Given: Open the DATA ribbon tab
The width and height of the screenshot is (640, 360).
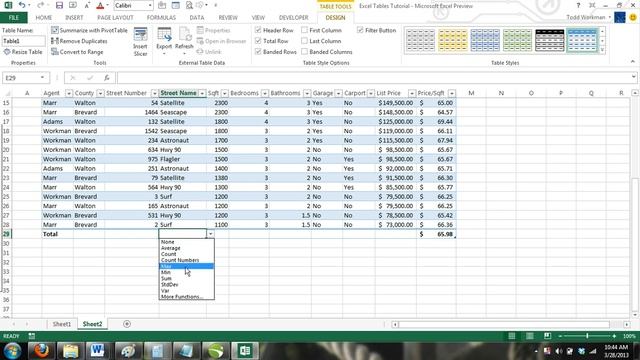Looking at the screenshot, I should click(x=197, y=18).
